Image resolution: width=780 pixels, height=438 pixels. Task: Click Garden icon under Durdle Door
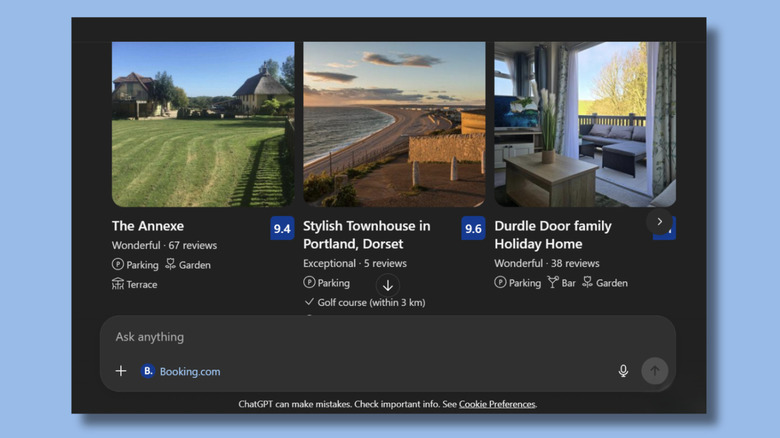(x=587, y=282)
